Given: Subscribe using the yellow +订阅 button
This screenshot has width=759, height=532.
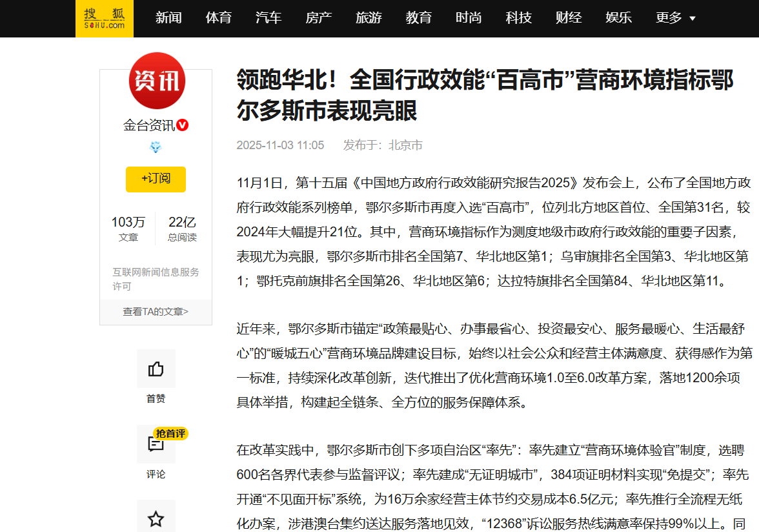Looking at the screenshot, I should coord(156,179).
